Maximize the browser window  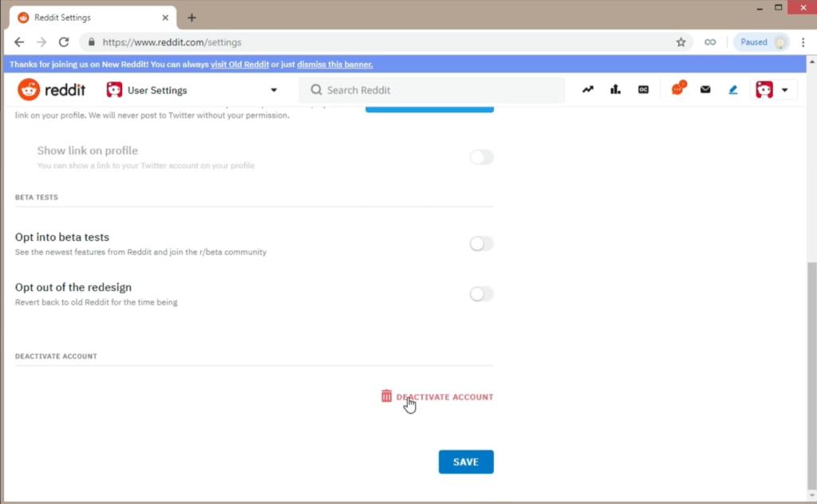[x=779, y=8]
